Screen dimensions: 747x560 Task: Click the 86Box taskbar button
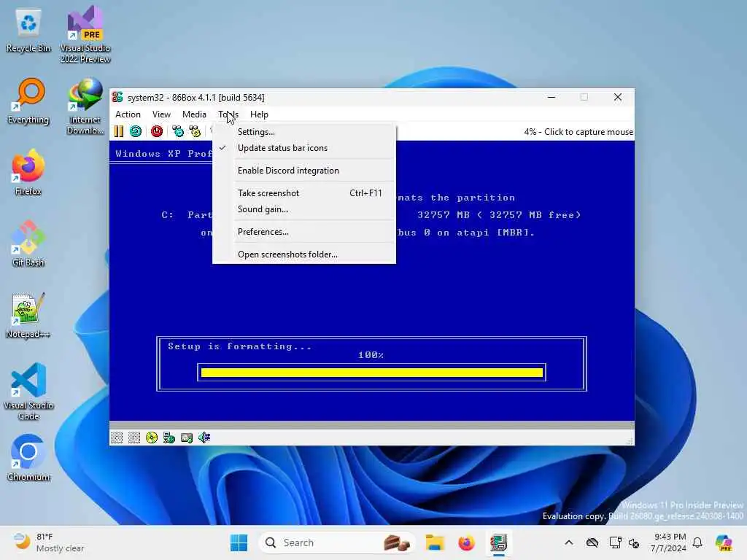498,542
